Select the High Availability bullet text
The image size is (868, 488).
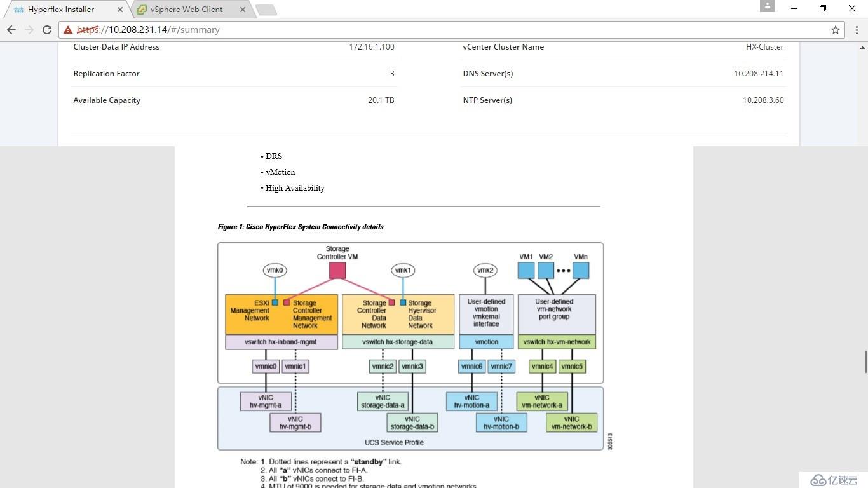point(295,188)
